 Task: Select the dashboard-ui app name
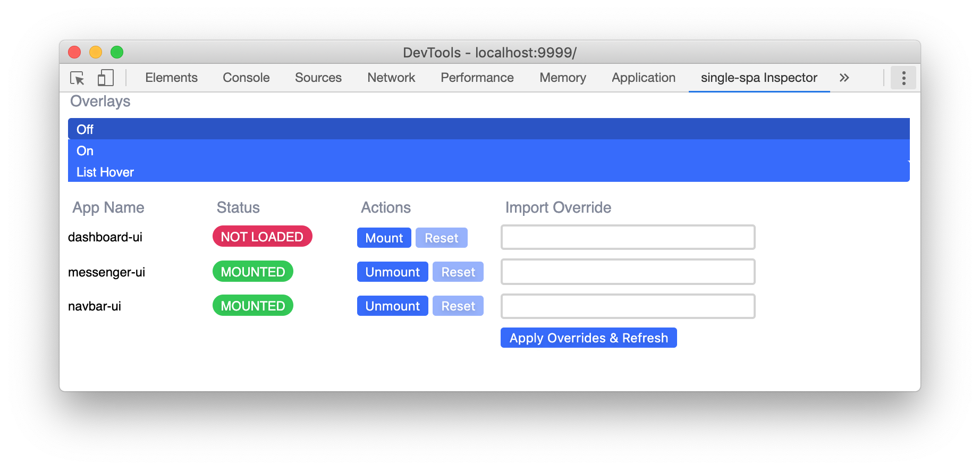[105, 237]
